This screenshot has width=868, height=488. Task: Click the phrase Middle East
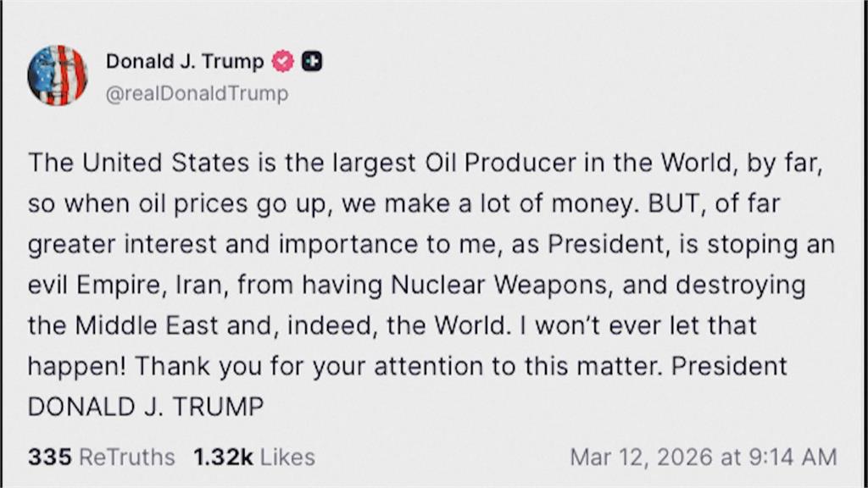click(147, 325)
